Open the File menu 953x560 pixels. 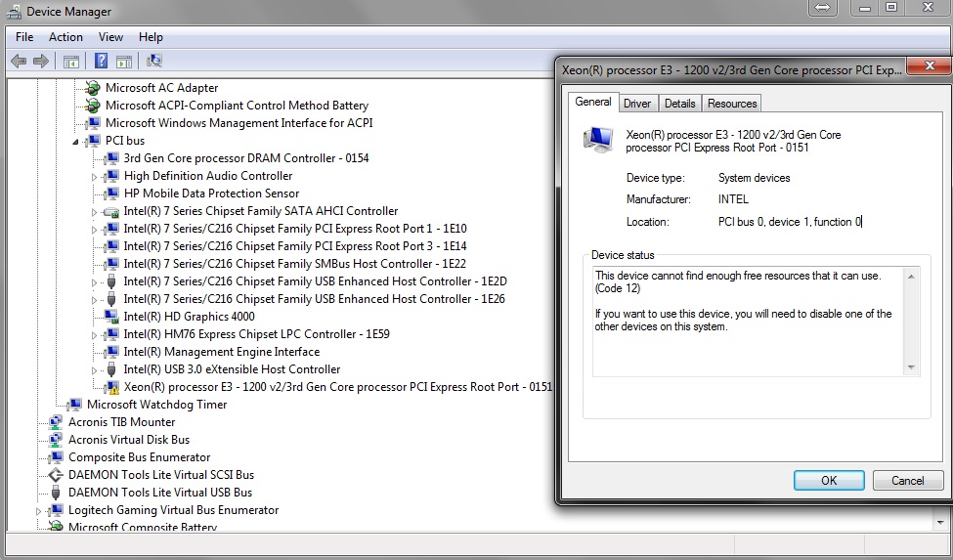[24, 37]
